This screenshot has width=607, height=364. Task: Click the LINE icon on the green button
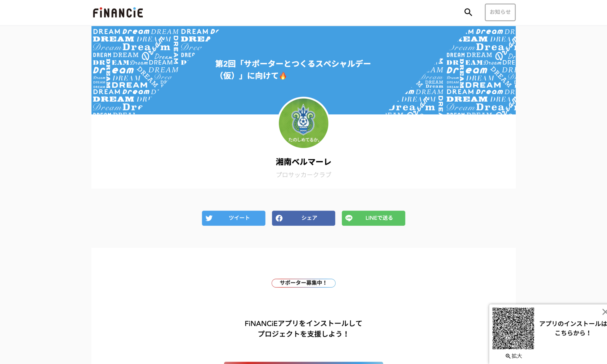click(x=349, y=218)
